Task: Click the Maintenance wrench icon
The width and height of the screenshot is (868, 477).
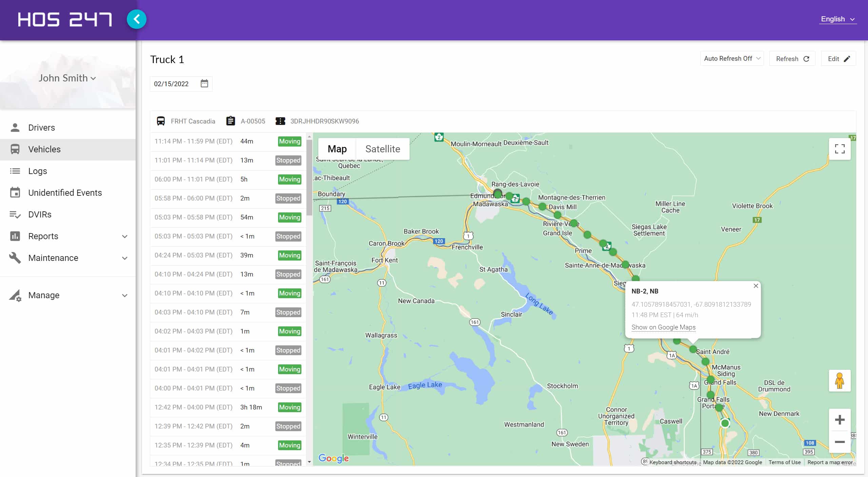Action: click(x=15, y=258)
